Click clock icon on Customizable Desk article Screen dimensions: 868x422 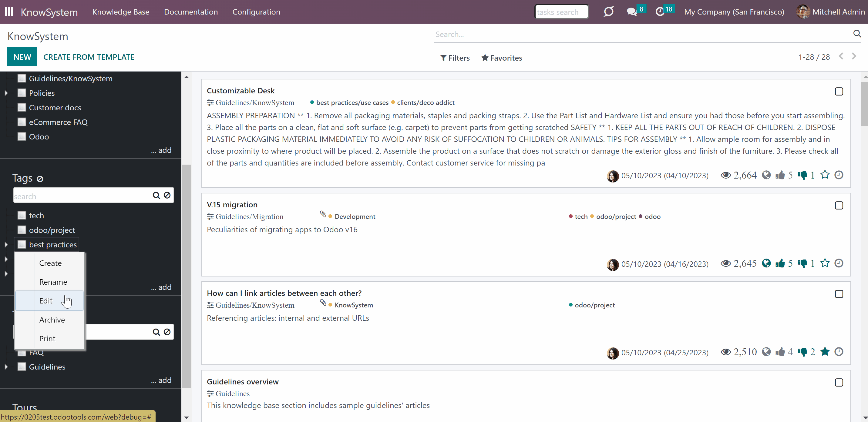pyautogui.click(x=839, y=175)
